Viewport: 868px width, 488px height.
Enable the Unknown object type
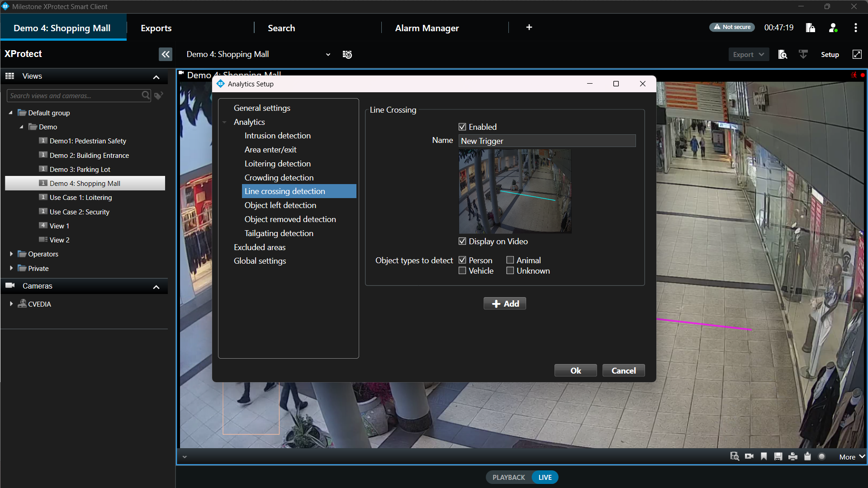[510, 270]
